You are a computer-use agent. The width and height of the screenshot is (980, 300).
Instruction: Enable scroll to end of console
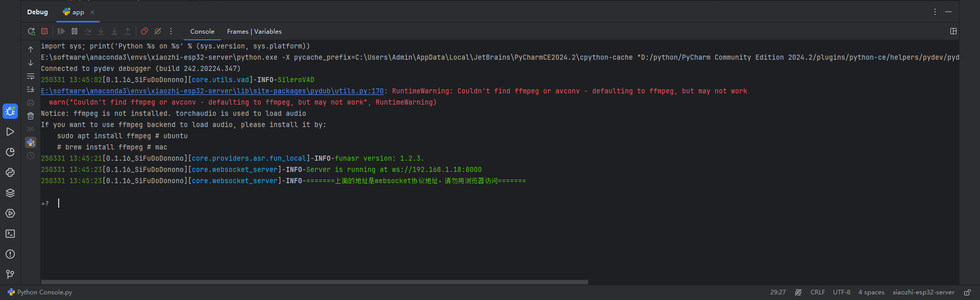(x=31, y=89)
